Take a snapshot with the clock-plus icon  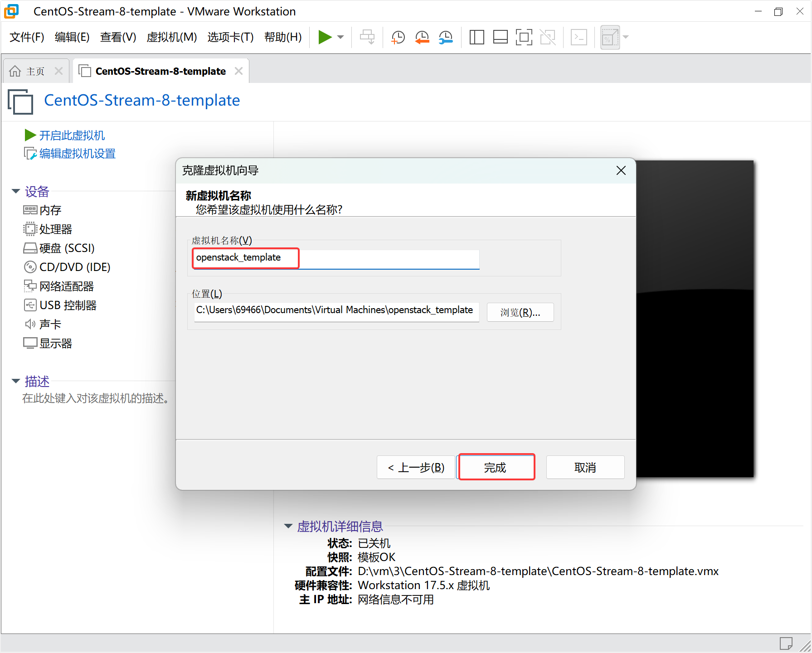click(398, 37)
